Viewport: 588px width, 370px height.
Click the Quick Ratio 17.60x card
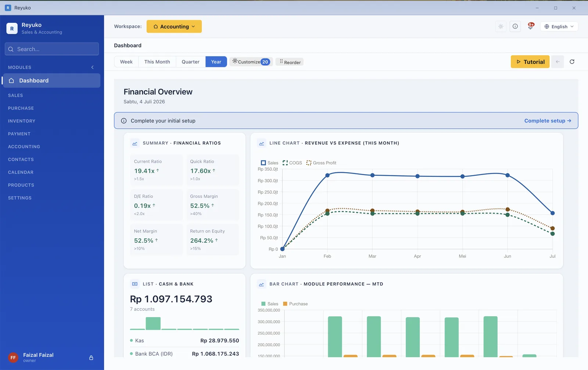212,170
